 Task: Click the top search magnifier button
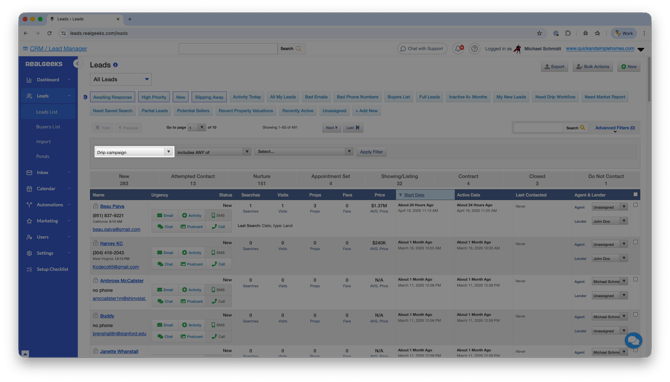[x=291, y=49]
